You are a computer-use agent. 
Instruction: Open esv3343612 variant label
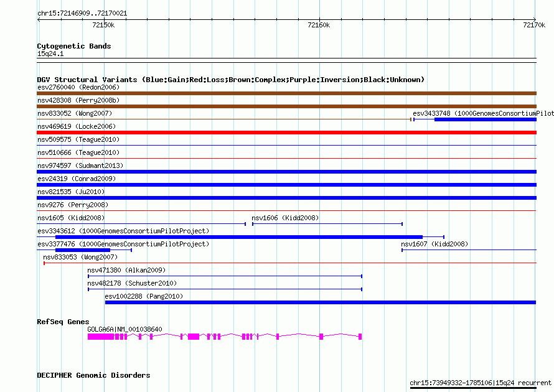click(123, 231)
